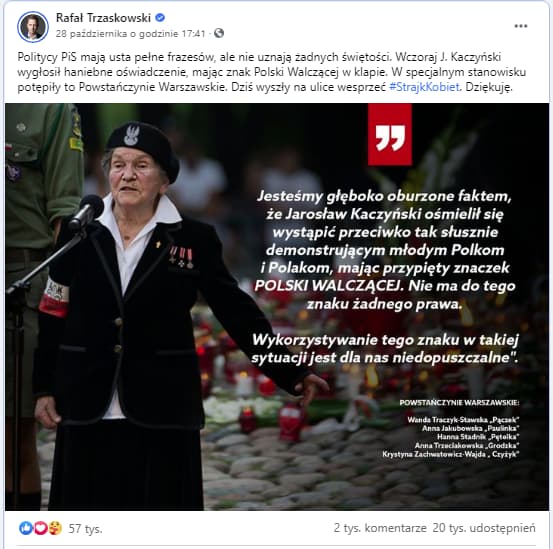Screen dimensions: 553x549
Task: Click the quote text starting Jesteśmy głęboko oburzone
Action: click(385, 250)
